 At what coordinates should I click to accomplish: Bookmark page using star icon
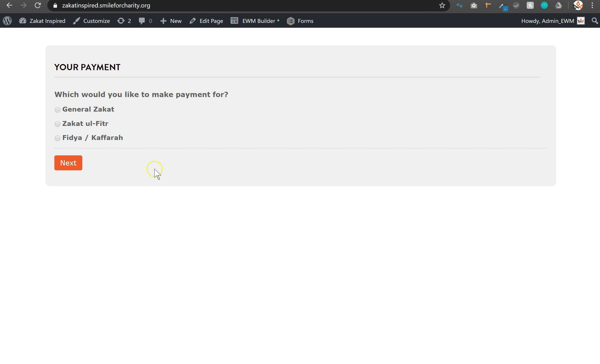point(442,5)
